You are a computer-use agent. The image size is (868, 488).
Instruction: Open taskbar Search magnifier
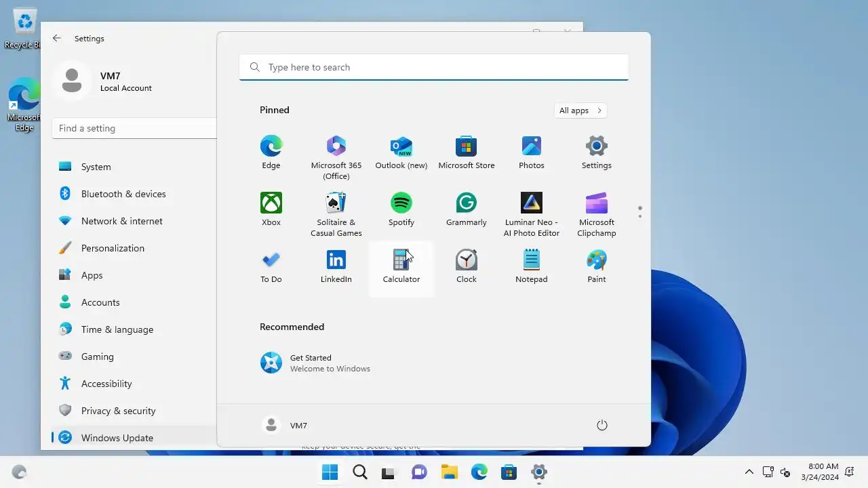click(x=360, y=472)
